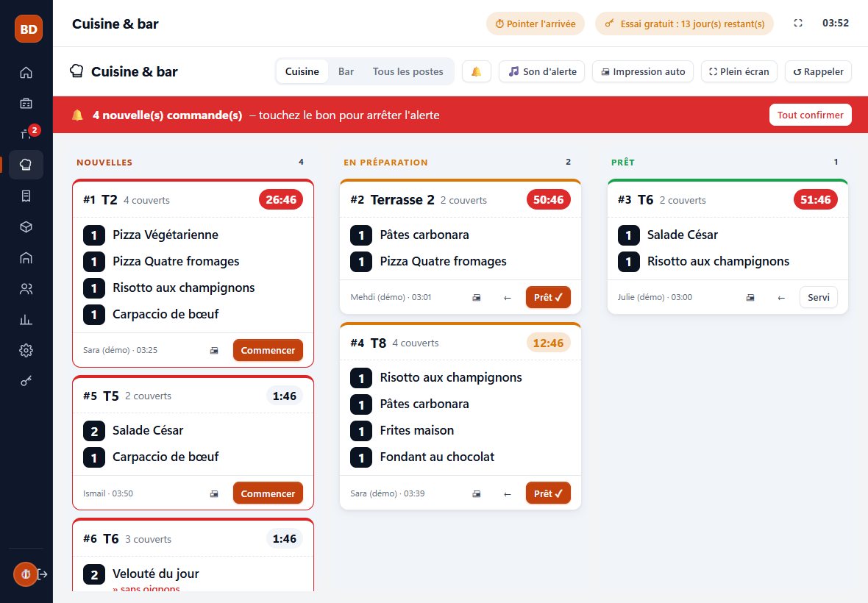Switch to the Bar tab
This screenshot has height=603, width=868.
coord(346,71)
